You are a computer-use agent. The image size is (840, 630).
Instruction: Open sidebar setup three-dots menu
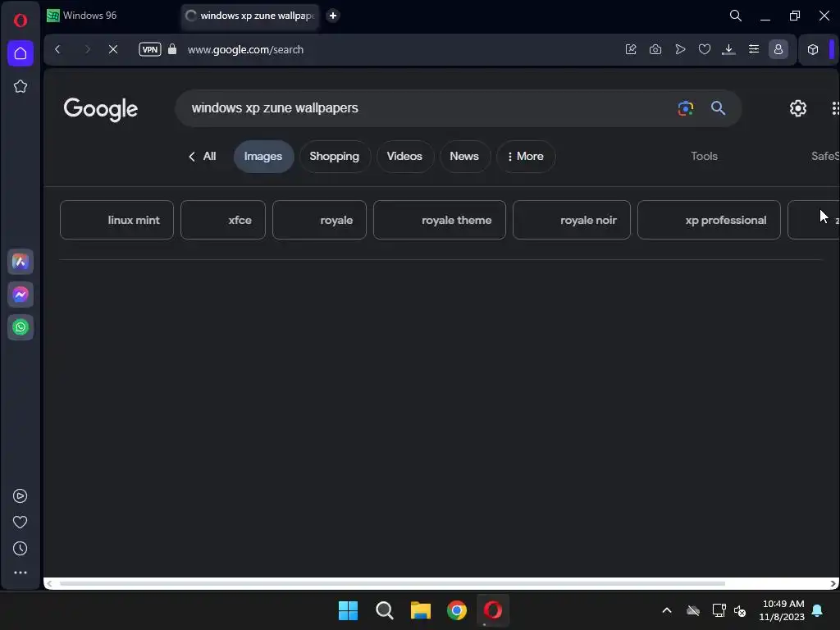click(21, 573)
